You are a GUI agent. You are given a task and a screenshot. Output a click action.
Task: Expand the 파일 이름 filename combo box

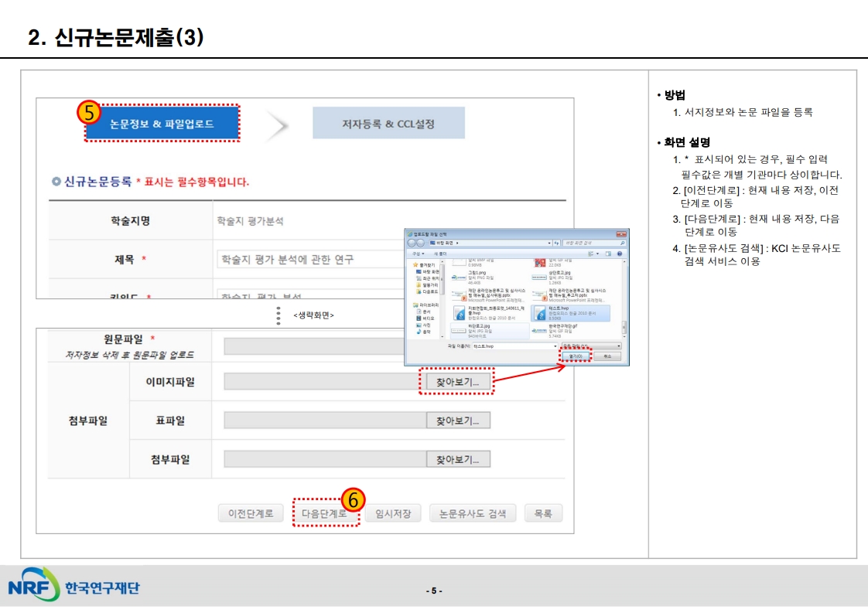[x=555, y=346]
